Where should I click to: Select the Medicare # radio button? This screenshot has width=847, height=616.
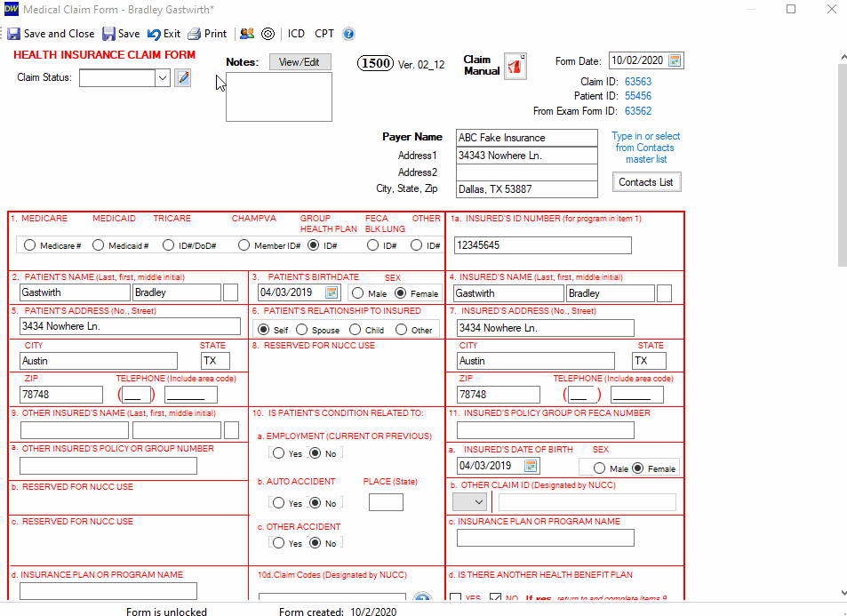pos(30,245)
